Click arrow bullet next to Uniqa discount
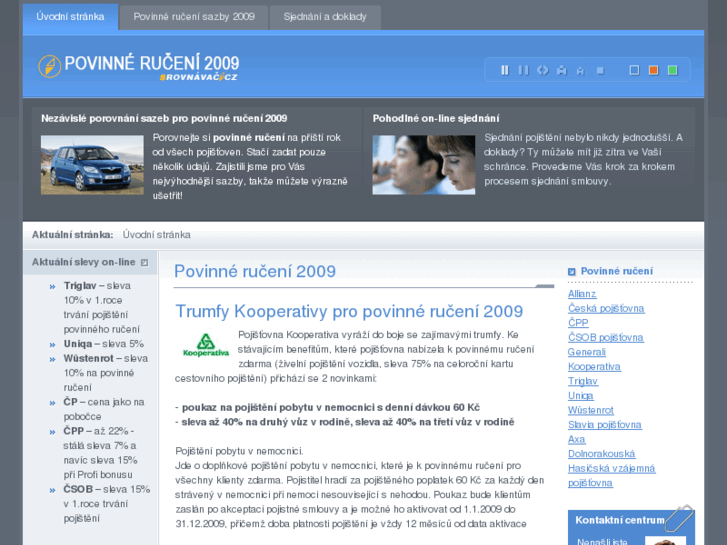 52,345
